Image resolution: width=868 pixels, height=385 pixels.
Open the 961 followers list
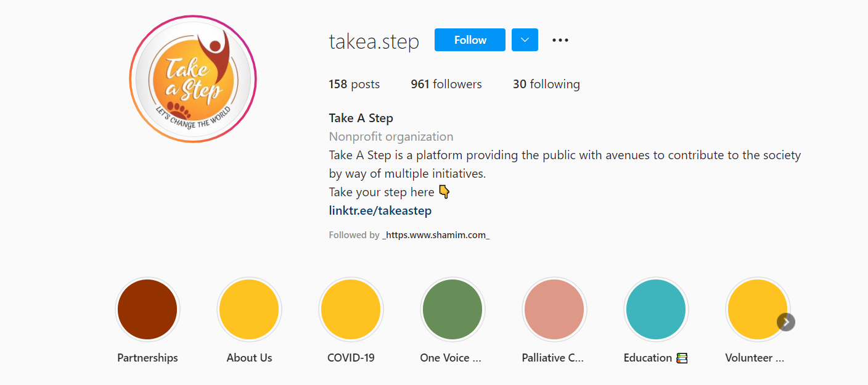[446, 85]
